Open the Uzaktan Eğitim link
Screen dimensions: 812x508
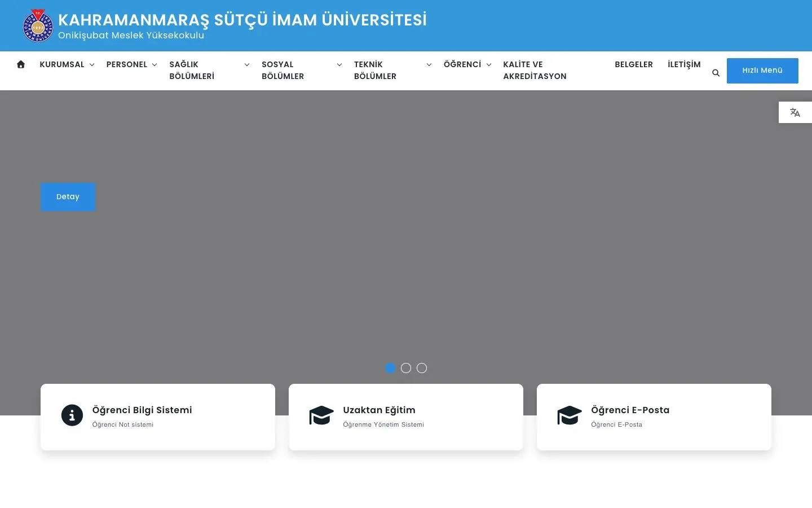click(379, 410)
